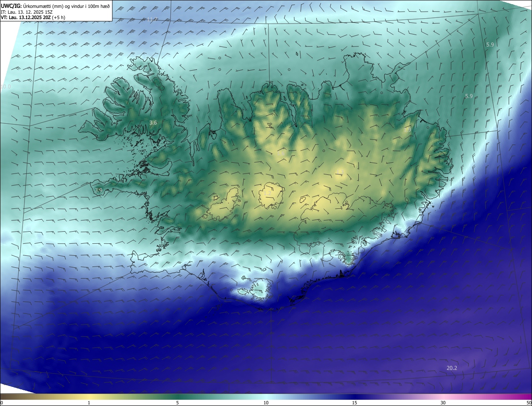Select the 'VT: Lau. 13.12.2025 20Z (+5 h)' line
Viewport: 532px width, 406px height.
coord(33,17)
